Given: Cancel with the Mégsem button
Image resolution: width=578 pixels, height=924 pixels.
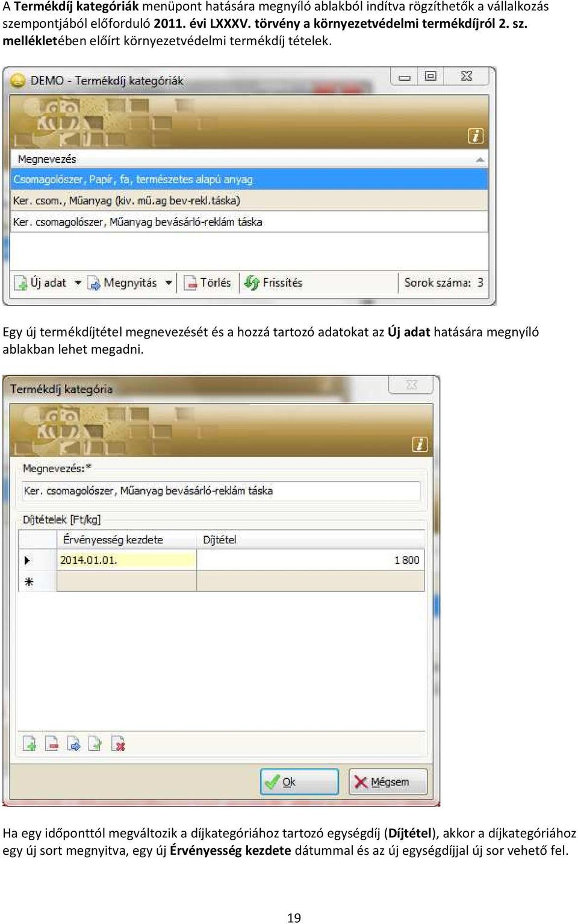Looking at the screenshot, I should pyautogui.click(x=388, y=782).
